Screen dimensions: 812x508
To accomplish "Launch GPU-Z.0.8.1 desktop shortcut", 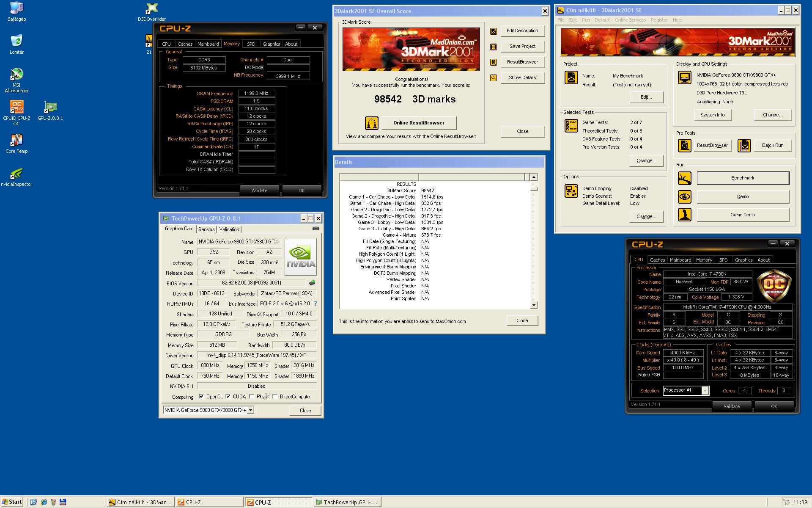I will click(x=50, y=110).
